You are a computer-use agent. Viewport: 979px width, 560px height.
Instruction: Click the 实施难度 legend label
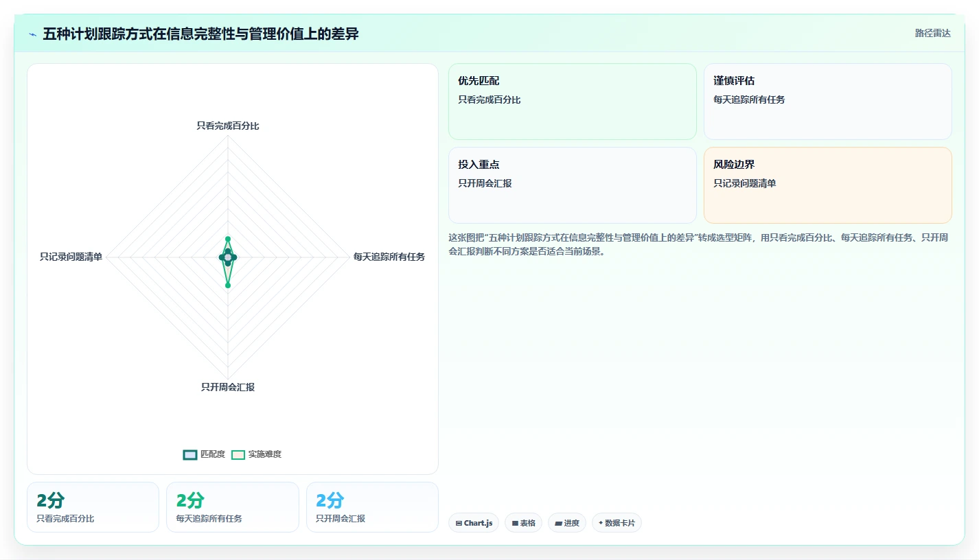tap(265, 454)
